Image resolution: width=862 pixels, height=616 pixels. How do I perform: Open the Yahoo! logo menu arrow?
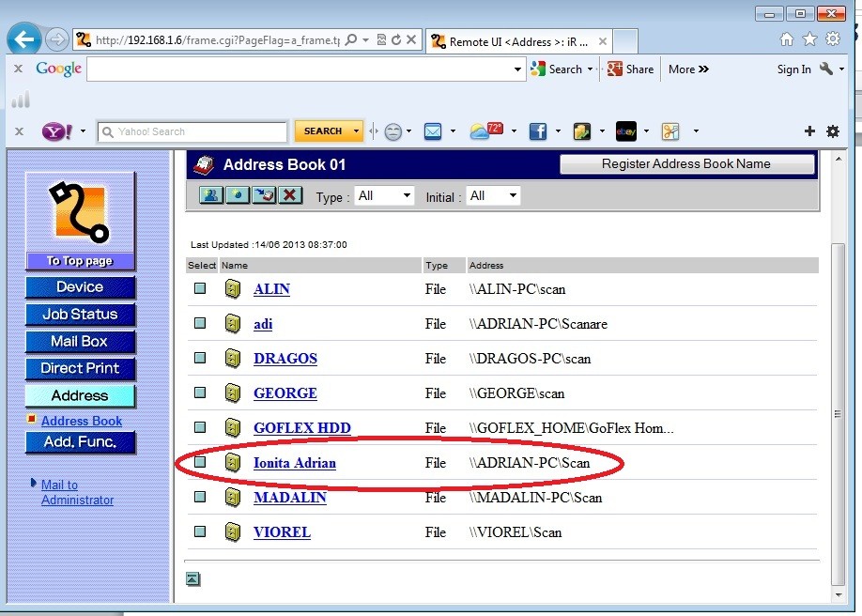click(x=83, y=131)
